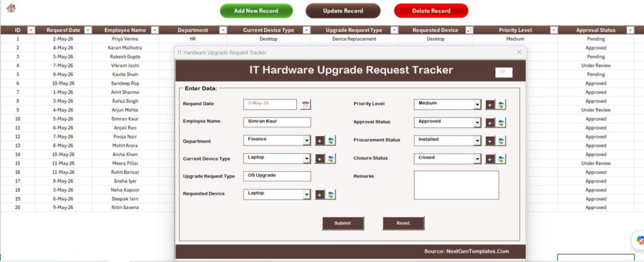Select the Karan Malhotra cell
Viewport: 644px width, 262px height.
(125, 48)
